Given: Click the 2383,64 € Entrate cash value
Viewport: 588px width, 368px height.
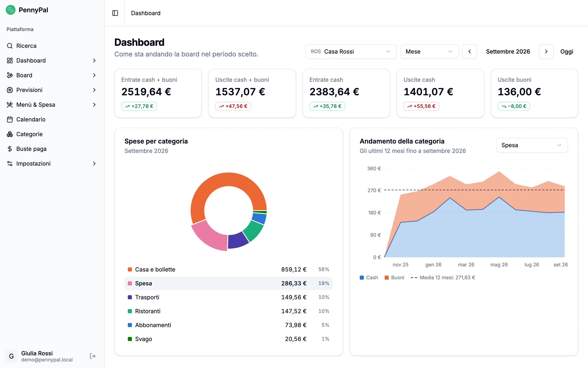Looking at the screenshot, I should point(334,92).
